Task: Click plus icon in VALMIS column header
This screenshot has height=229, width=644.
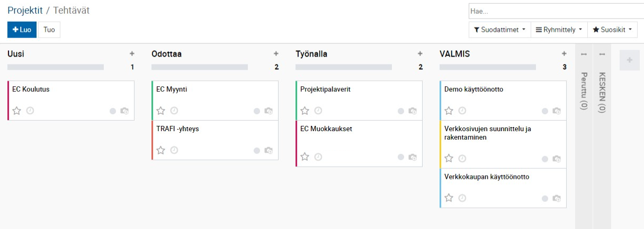Action: pos(564,53)
